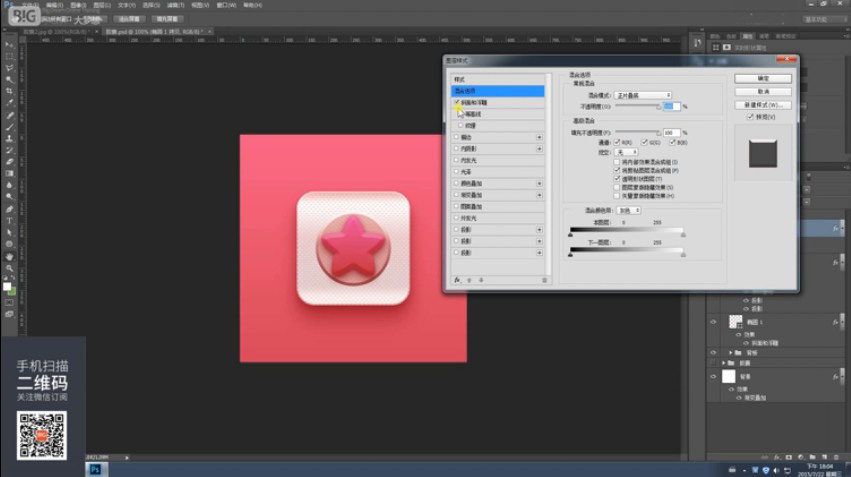Click the 适合屏幕 button in options bar
851x477 pixels.
pyautogui.click(x=129, y=19)
